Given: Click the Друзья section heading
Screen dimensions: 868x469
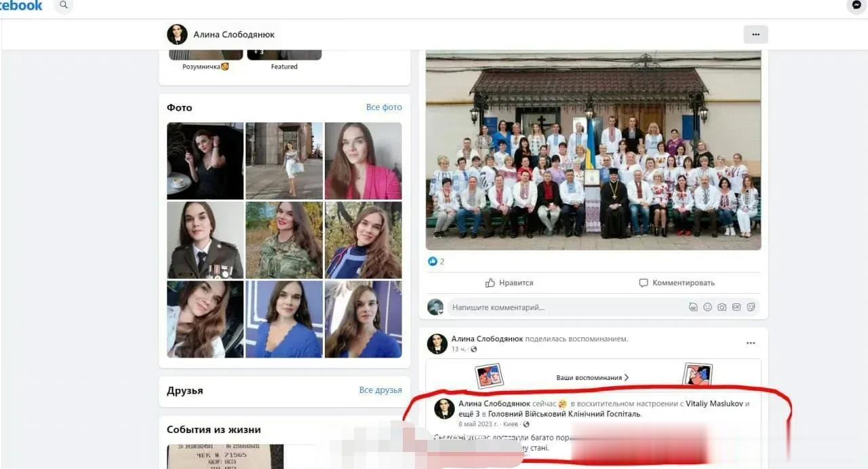Looking at the screenshot, I should [185, 390].
